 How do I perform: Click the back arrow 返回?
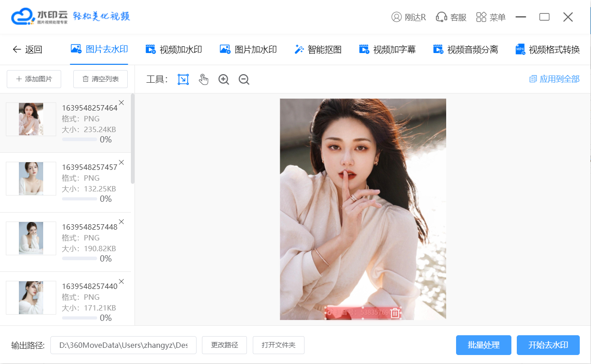click(x=27, y=49)
